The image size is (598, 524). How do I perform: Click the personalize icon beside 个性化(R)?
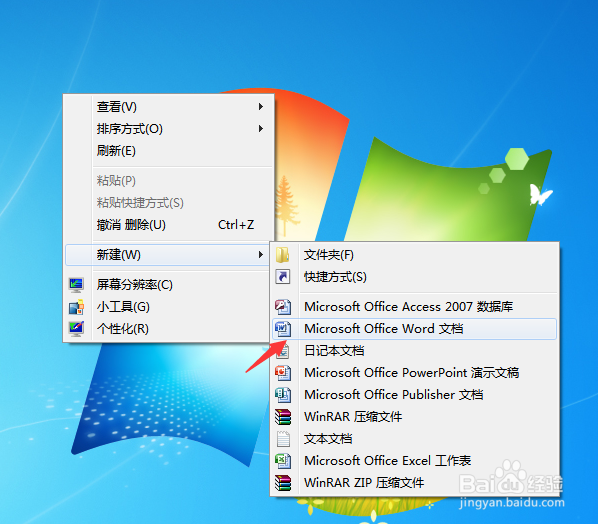[x=76, y=329]
